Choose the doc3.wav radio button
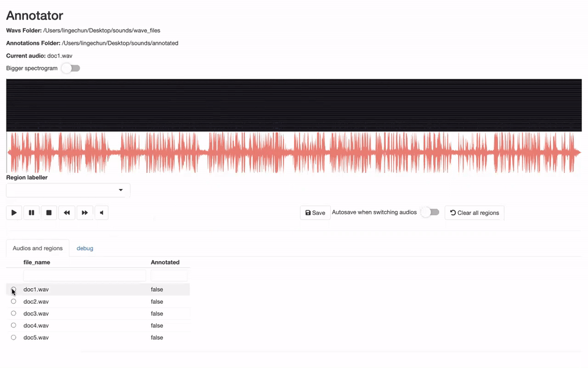 (13, 313)
